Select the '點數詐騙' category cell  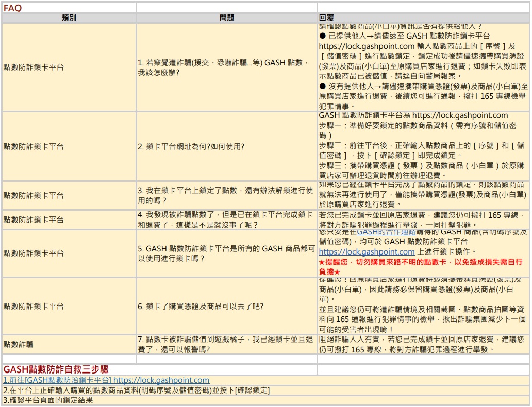click(69, 344)
